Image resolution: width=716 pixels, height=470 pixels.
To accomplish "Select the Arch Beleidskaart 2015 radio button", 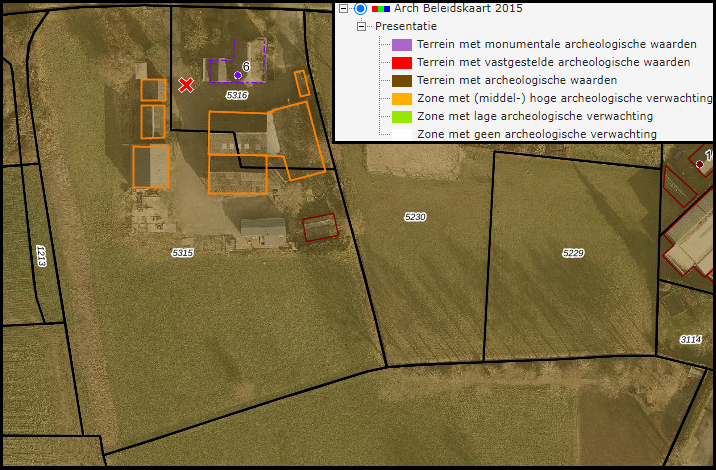I will pos(360,8).
